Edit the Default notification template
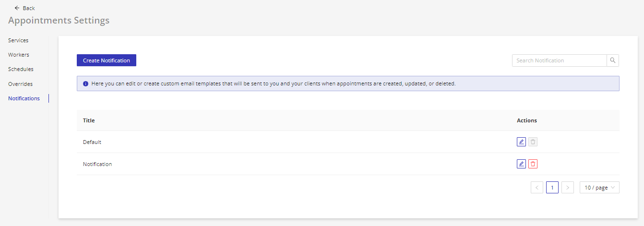 pos(521,142)
